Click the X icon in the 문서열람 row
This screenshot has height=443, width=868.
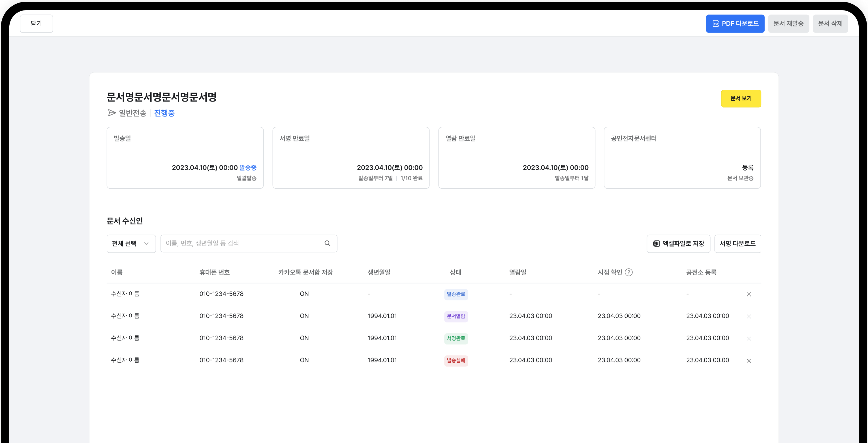749,317
